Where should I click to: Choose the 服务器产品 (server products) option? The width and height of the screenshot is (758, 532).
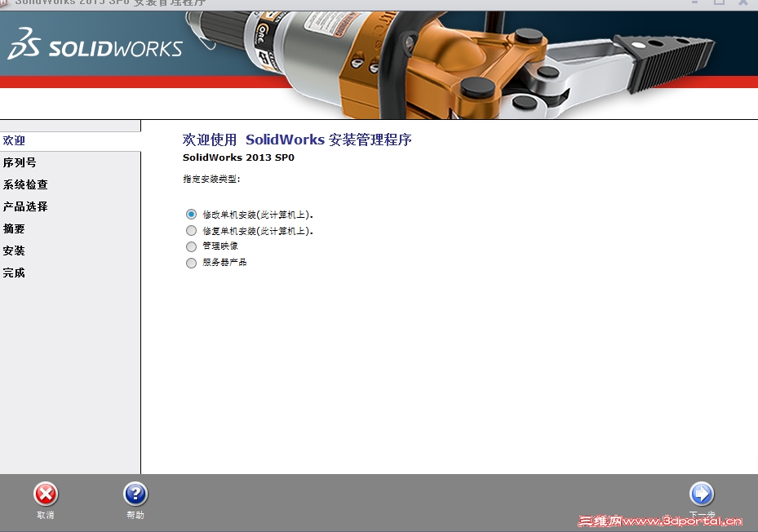(192, 263)
